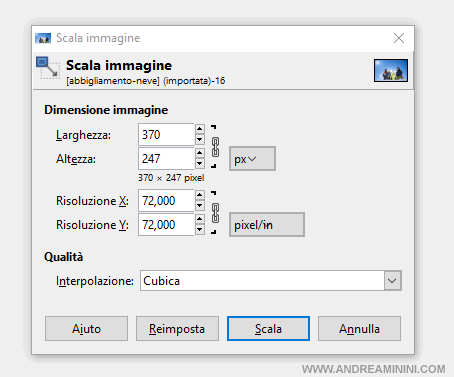The image size is (454, 377).
Task: Toggle the X/Y resolution chain link
Action: point(215,213)
